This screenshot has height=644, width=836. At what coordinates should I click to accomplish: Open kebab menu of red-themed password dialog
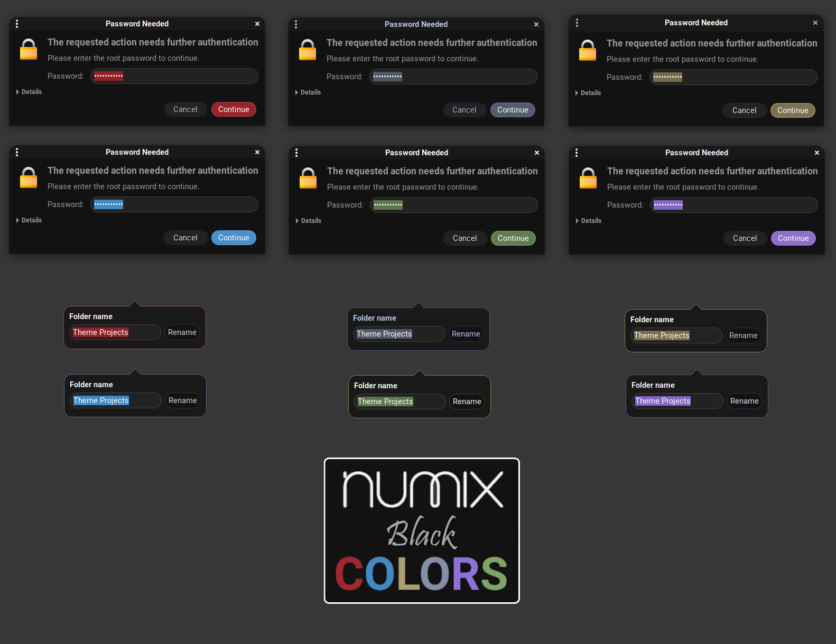(x=17, y=24)
